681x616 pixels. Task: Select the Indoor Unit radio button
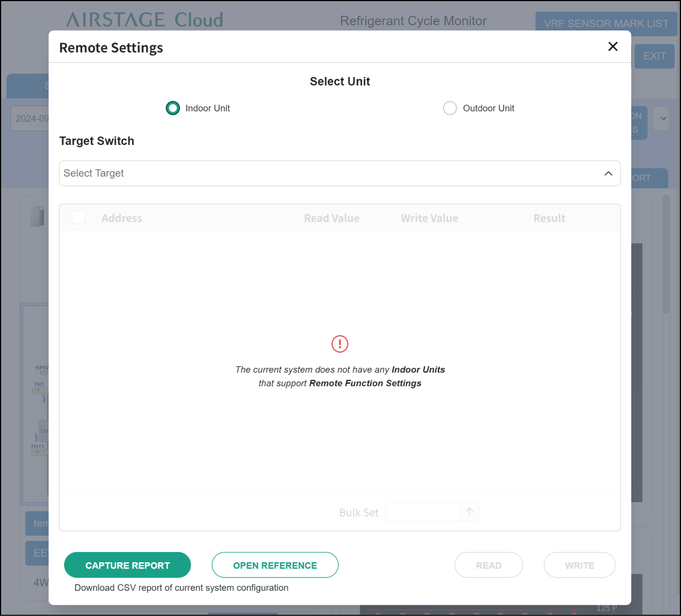click(173, 108)
